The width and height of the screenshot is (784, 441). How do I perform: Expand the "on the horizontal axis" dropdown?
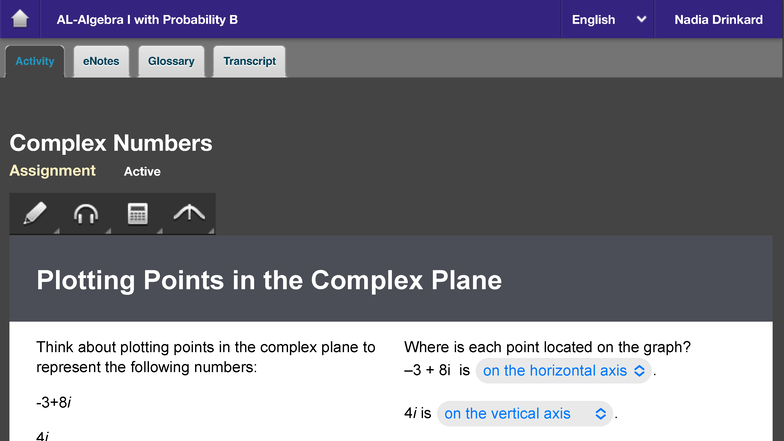click(564, 371)
